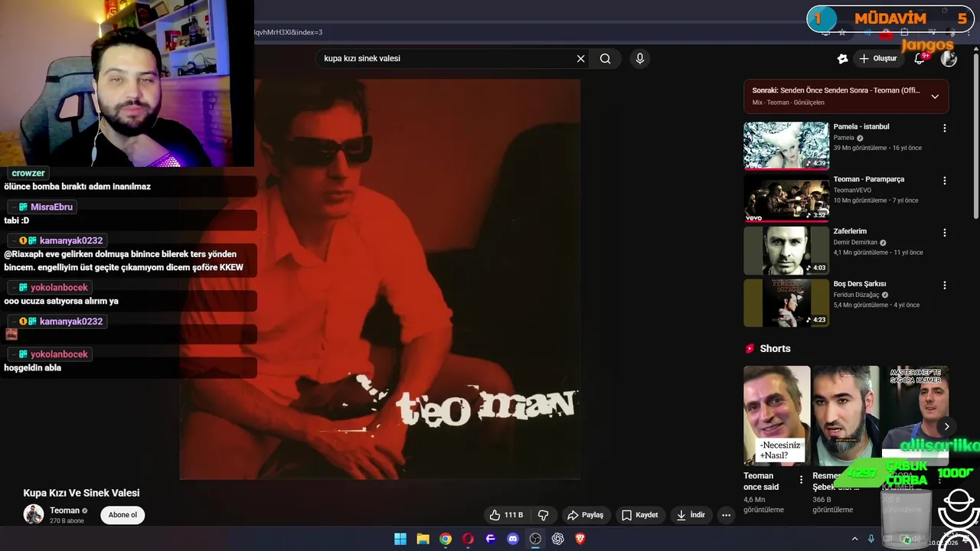The height and width of the screenshot is (551, 980).
Task: Open options for Teoman önce said short
Action: coord(801,480)
